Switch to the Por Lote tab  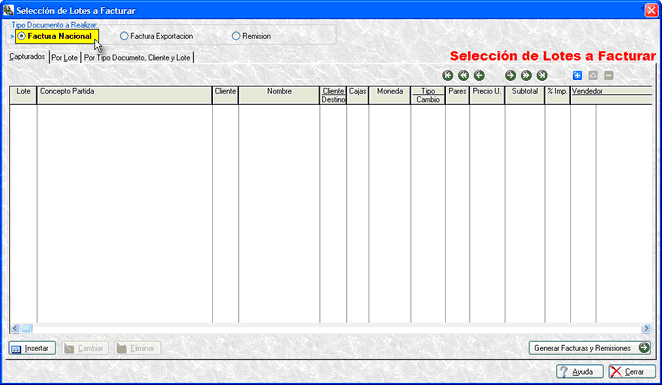pos(65,57)
